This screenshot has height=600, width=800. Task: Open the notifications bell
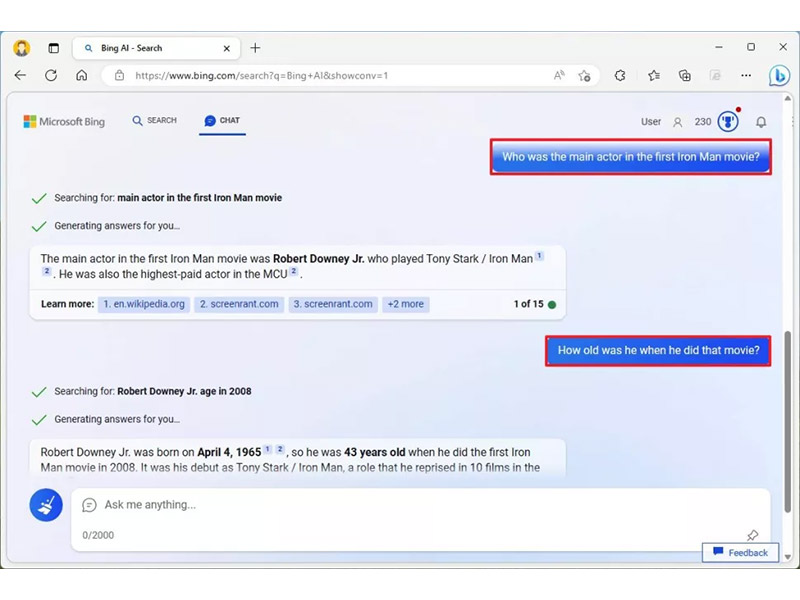pyautogui.click(x=761, y=122)
